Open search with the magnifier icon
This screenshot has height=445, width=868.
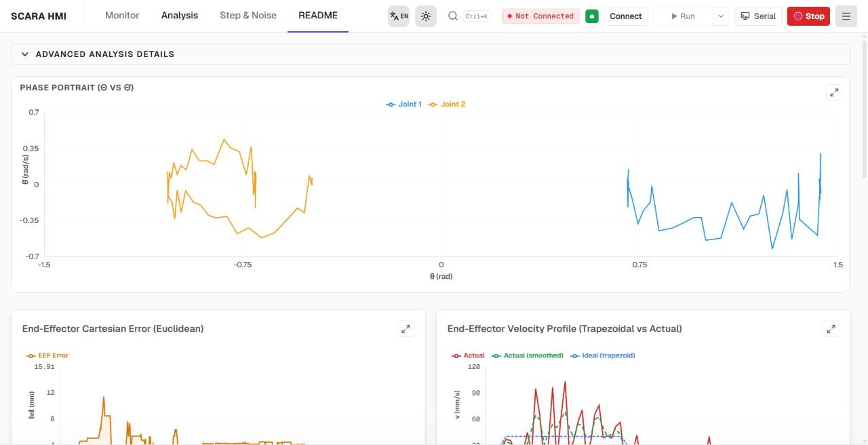tap(453, 16)
